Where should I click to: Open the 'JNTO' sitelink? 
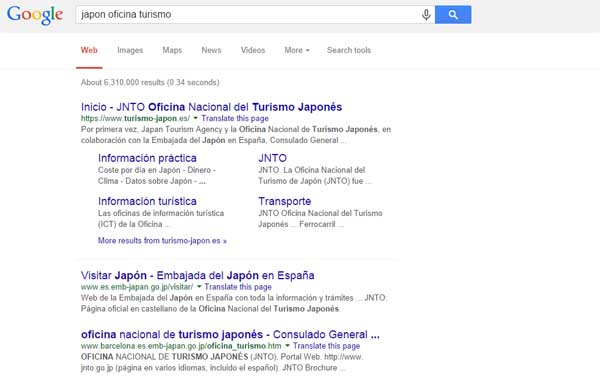click(272, 158)
